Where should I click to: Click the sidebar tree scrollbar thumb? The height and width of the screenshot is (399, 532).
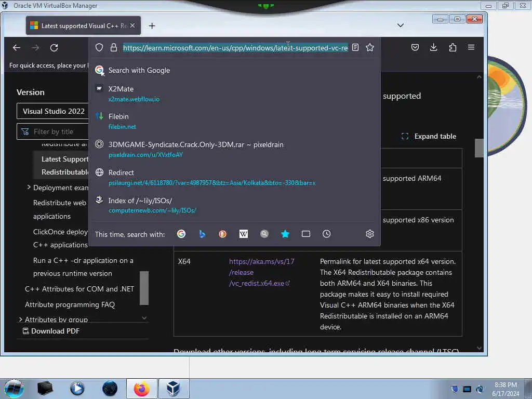[144, 288]
